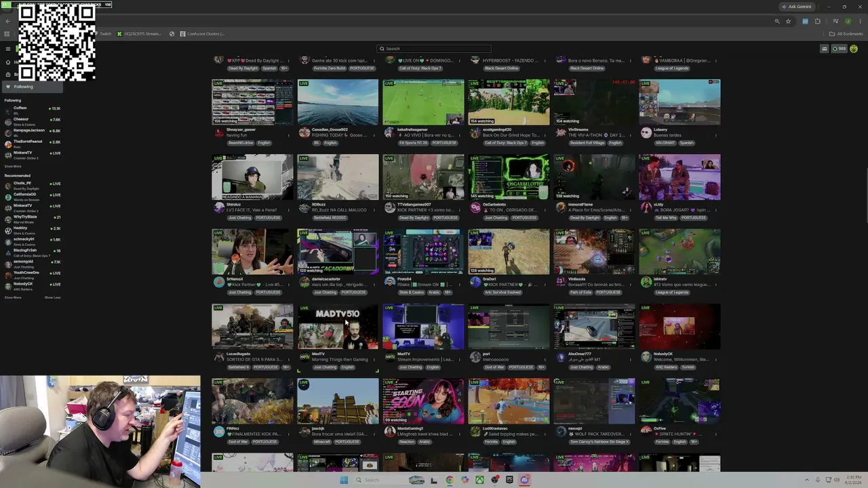Screen dimensions: 868x488
Task: Click OsGarbelotto channel avatar
Action: pyautogui.click(x=475, y=207)
